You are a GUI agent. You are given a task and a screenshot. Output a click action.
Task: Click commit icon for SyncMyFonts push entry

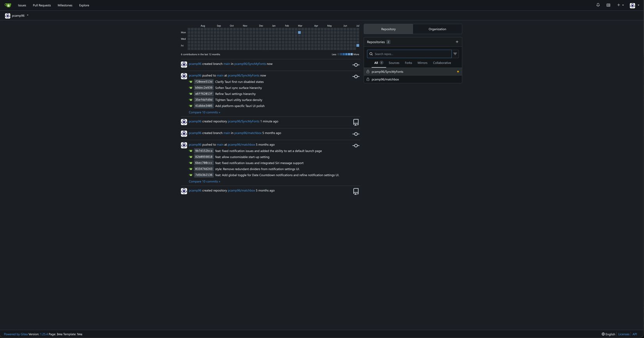(356, 76)
